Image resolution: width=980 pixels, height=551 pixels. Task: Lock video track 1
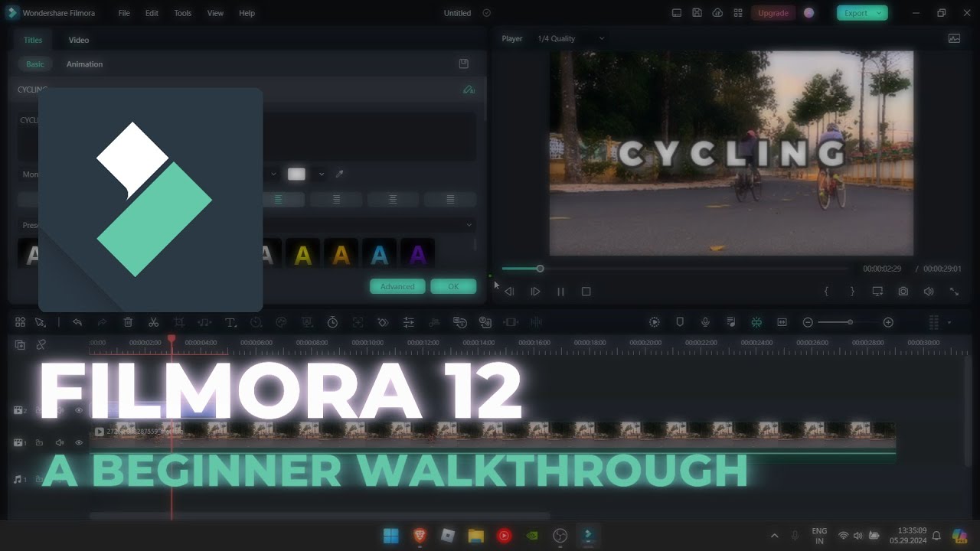(x=39, y=442)
